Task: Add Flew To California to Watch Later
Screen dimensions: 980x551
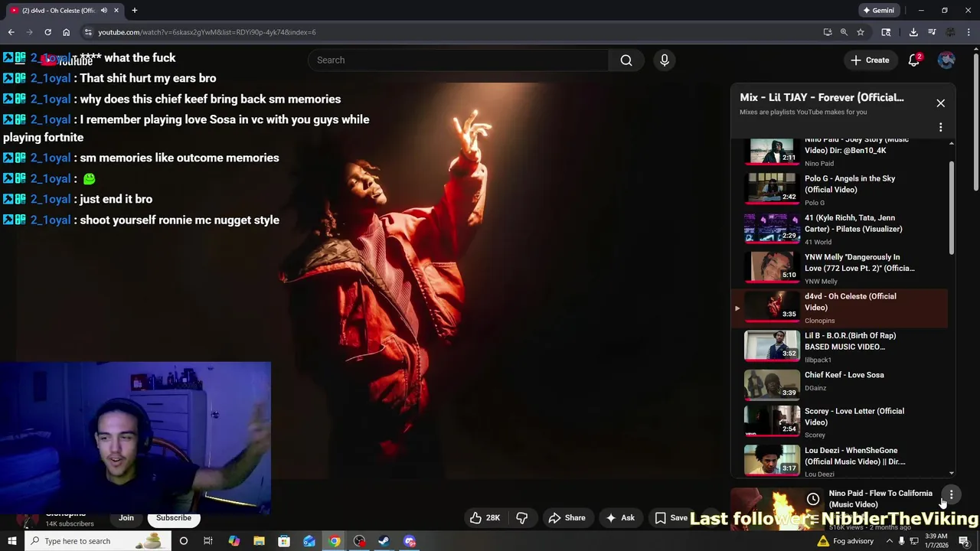Action: coord(813,500)
